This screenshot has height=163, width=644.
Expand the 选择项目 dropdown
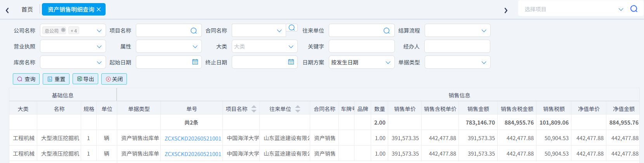(621, 9)
